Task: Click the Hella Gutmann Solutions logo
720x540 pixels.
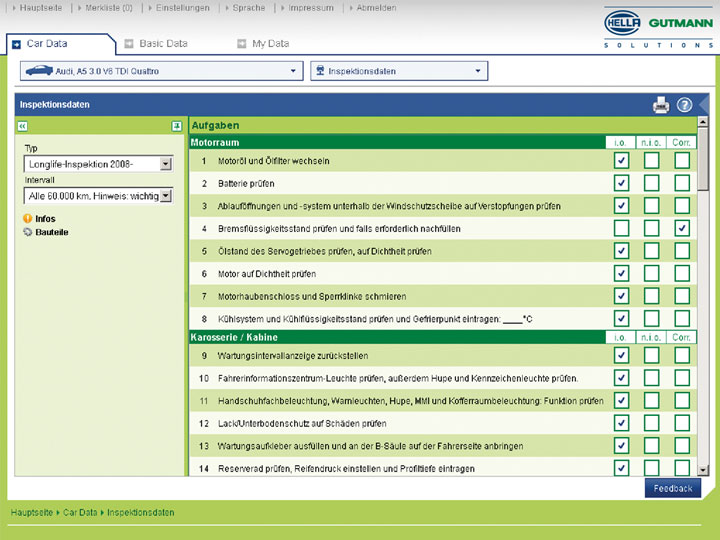Action: (658, 27)
